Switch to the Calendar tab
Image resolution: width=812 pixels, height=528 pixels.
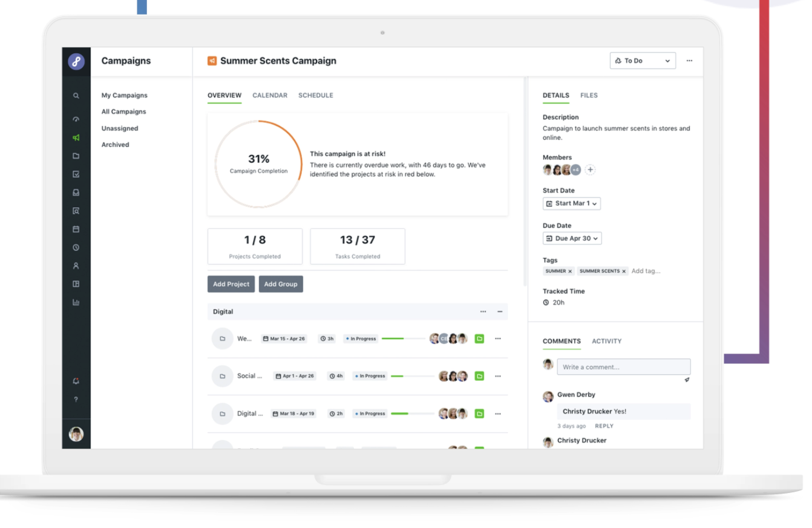[x=270, y=95]
